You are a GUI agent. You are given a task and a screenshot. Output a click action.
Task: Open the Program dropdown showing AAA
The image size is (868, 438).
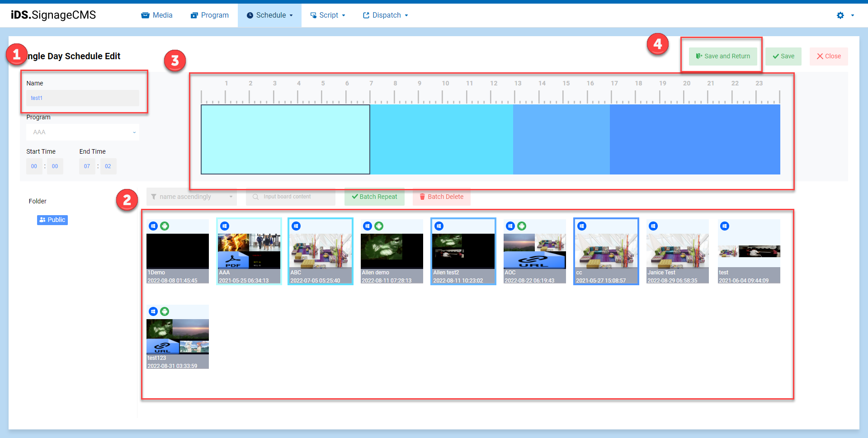[83, 132]
